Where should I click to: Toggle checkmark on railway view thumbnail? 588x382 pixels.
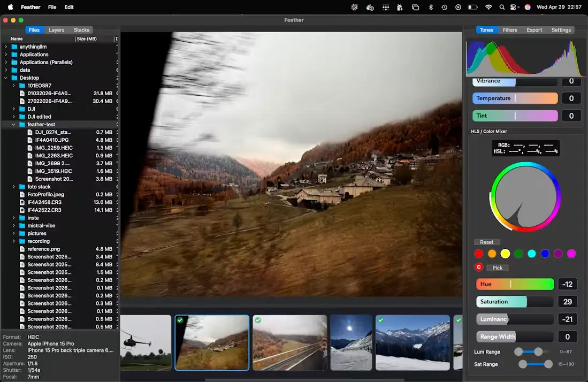[x=258, y=320]
